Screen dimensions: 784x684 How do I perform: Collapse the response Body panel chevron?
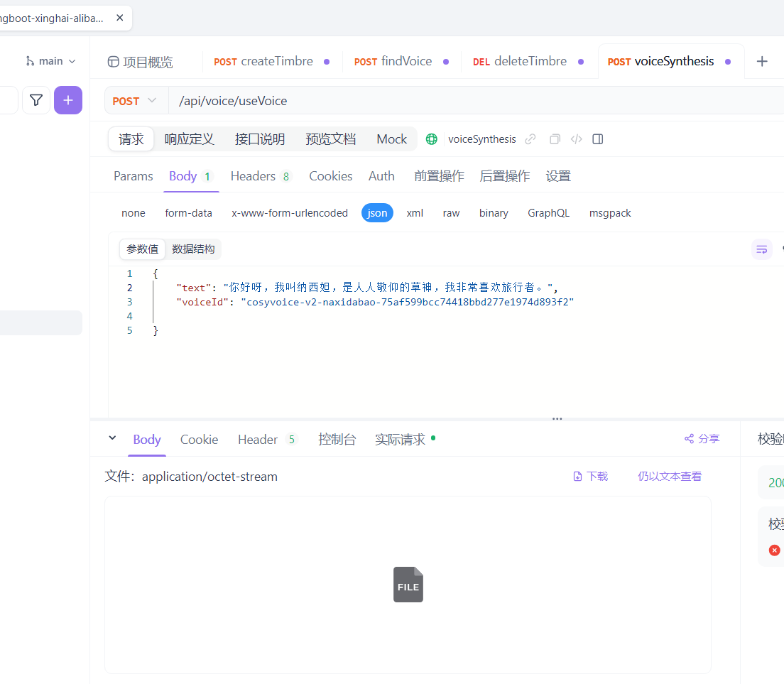pos(112,438)
